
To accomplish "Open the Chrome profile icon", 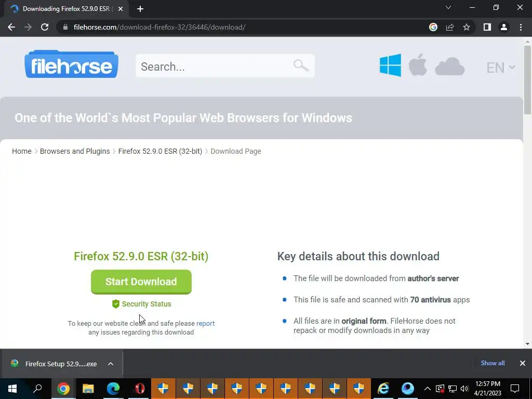I will pos(504,27).
